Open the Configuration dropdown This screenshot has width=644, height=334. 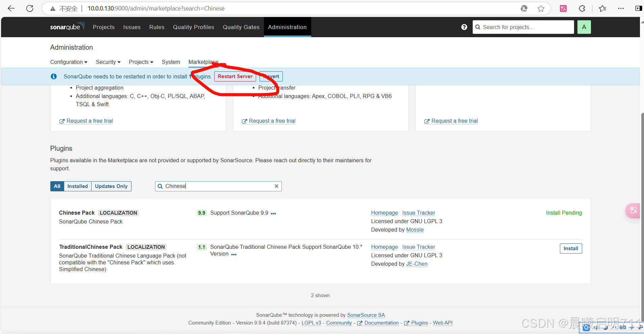[x=69, y=62]
